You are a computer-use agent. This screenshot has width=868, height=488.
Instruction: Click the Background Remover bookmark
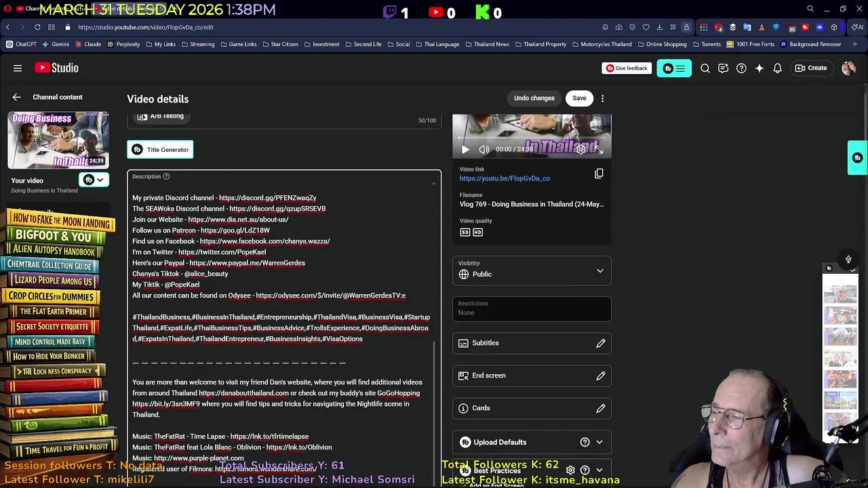(x=810, y=44)
